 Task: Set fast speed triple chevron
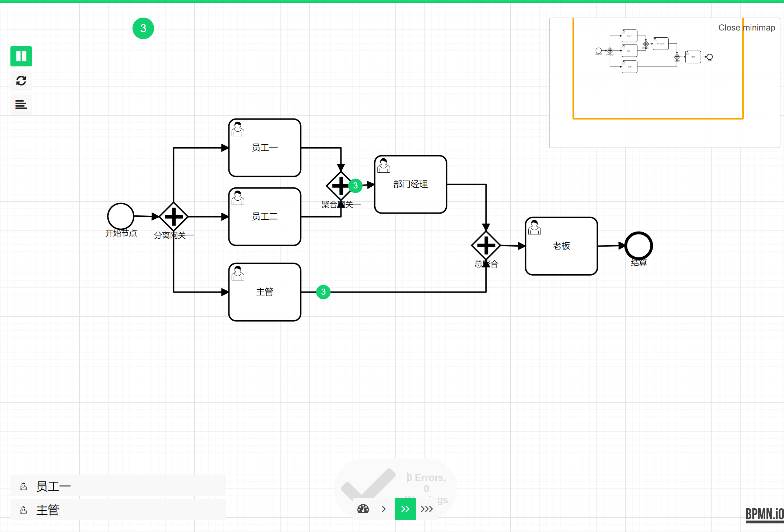pos(427,509)
